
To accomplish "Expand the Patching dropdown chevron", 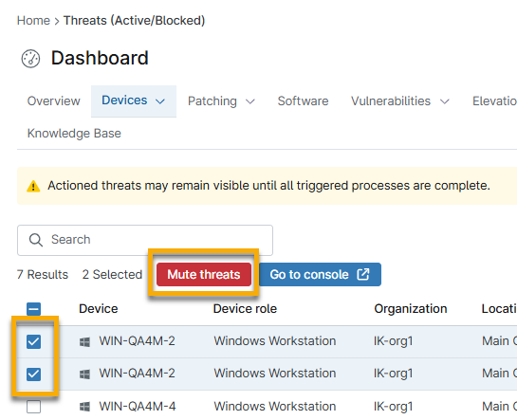I will tap(250, 101).
